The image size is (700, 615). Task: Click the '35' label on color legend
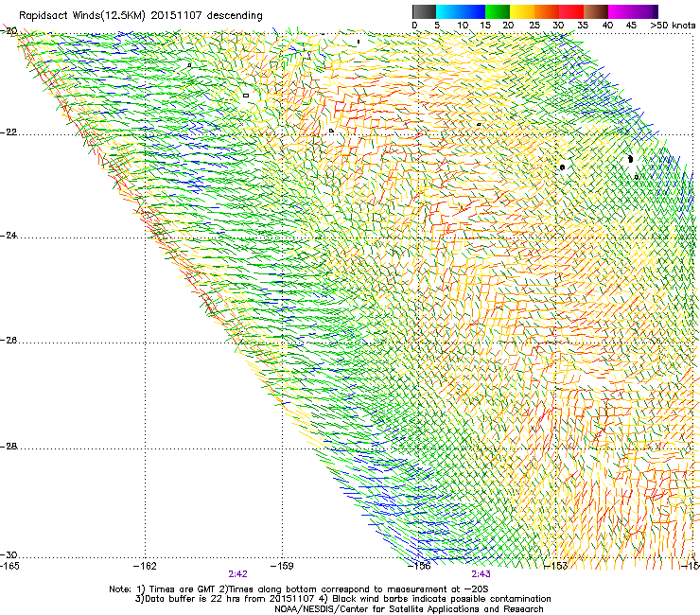pos(583,26)
